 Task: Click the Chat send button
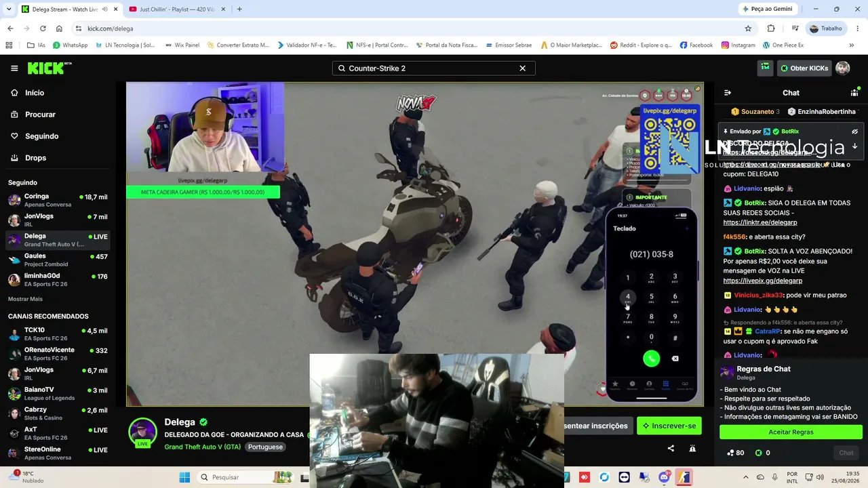pyautogui.click(x=846, y=453)
